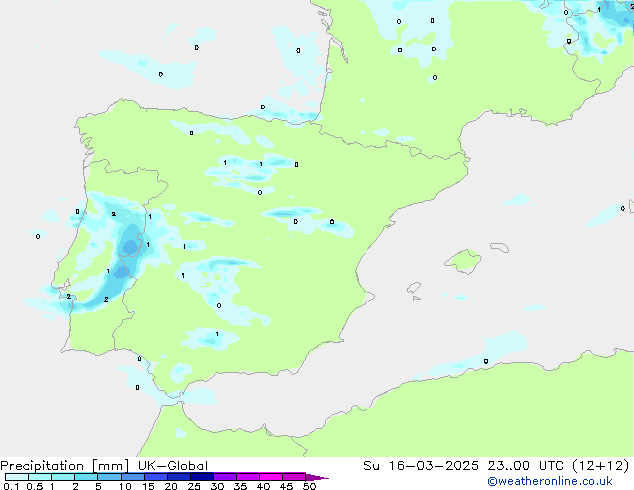Pick the 15–20 mm legend swatch
The height and width of the screenshot is (490, 634).
tap(155, 477)
